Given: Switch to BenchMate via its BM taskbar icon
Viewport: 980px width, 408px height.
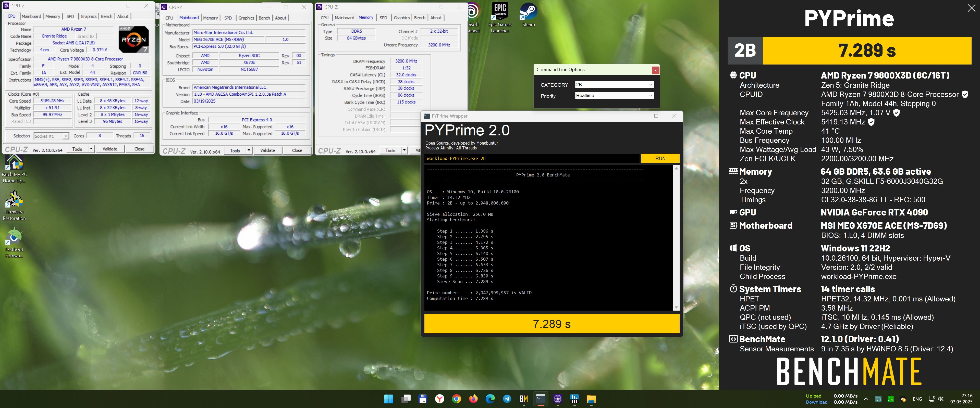Looking at the screenshot, I should [x=524, y=399].
